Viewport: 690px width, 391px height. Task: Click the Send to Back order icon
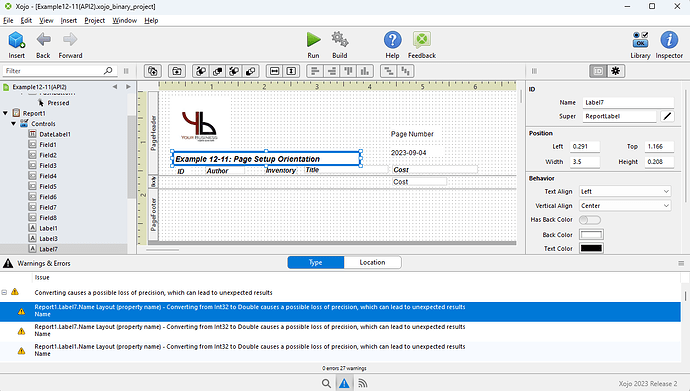(x=250, y=71)
